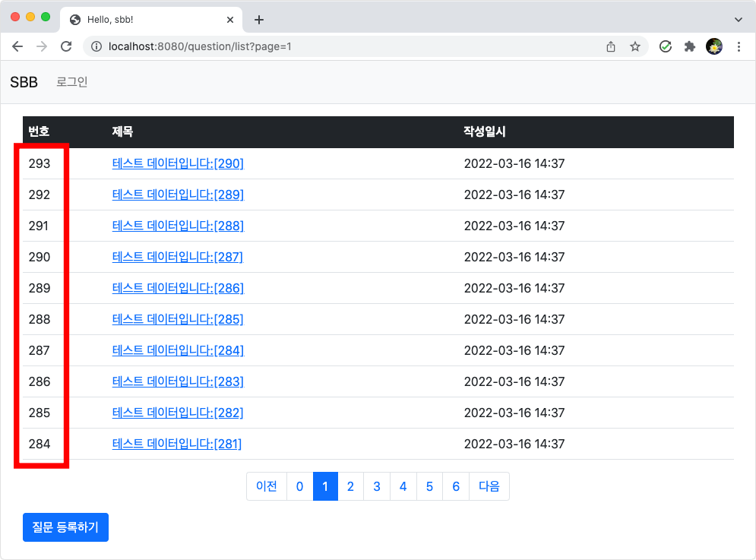
Task: Open the 로그인 navigation link
Action: tap(72, 82)
